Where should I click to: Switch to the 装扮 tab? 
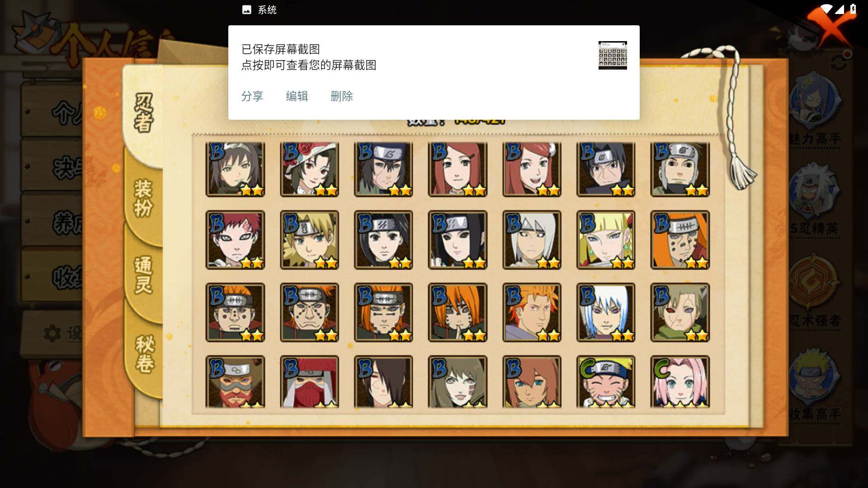click(143, 199)
